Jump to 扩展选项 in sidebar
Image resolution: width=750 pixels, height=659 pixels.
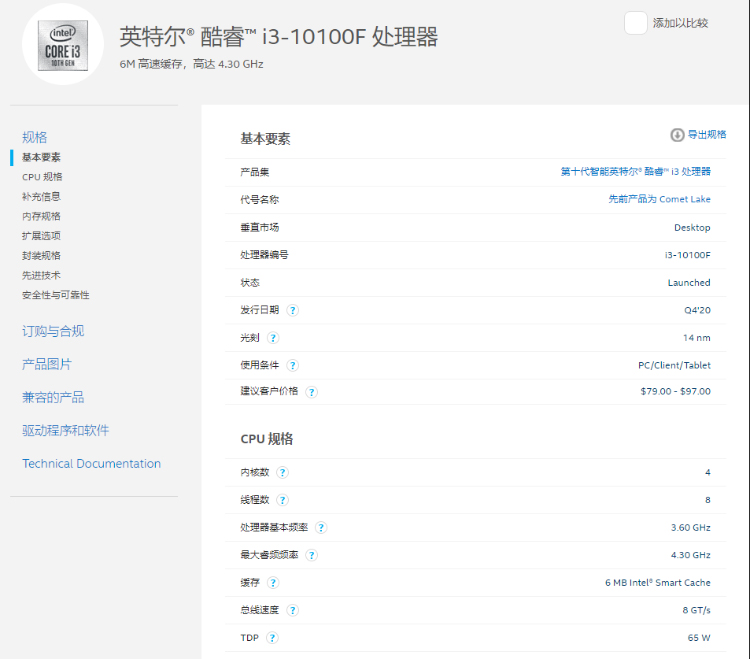[41, 236]
